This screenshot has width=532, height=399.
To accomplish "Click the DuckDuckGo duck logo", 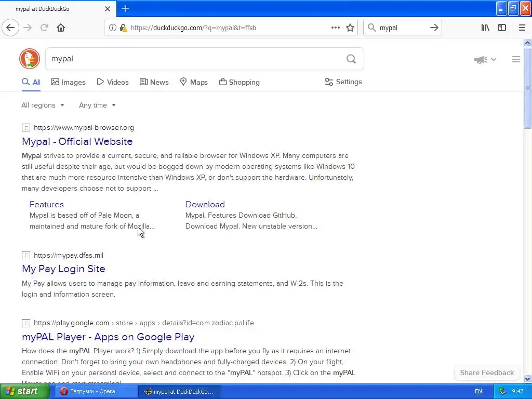I will click(30, 59).
